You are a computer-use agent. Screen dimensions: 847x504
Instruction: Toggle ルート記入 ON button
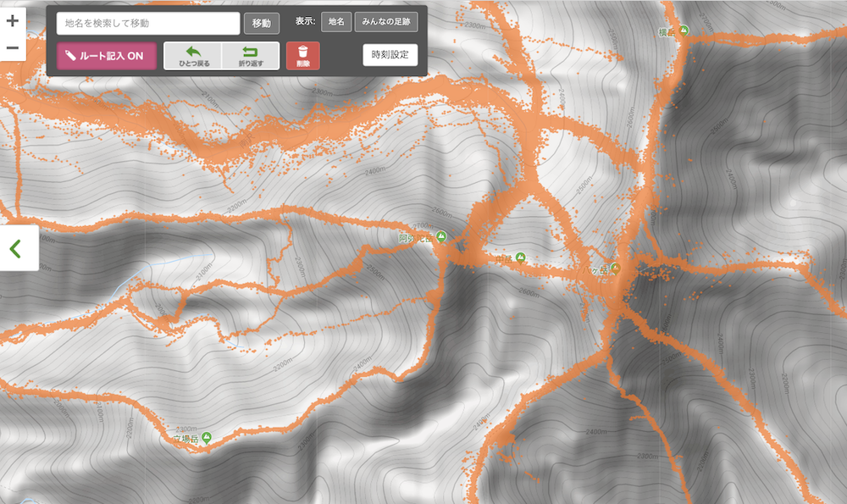pos(107,56)
